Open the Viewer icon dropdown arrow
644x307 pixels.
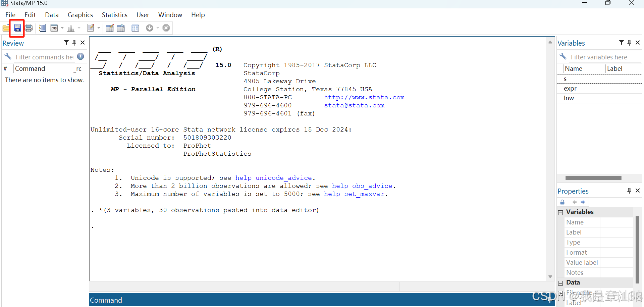pyautogui.click(x=62, y=28)
